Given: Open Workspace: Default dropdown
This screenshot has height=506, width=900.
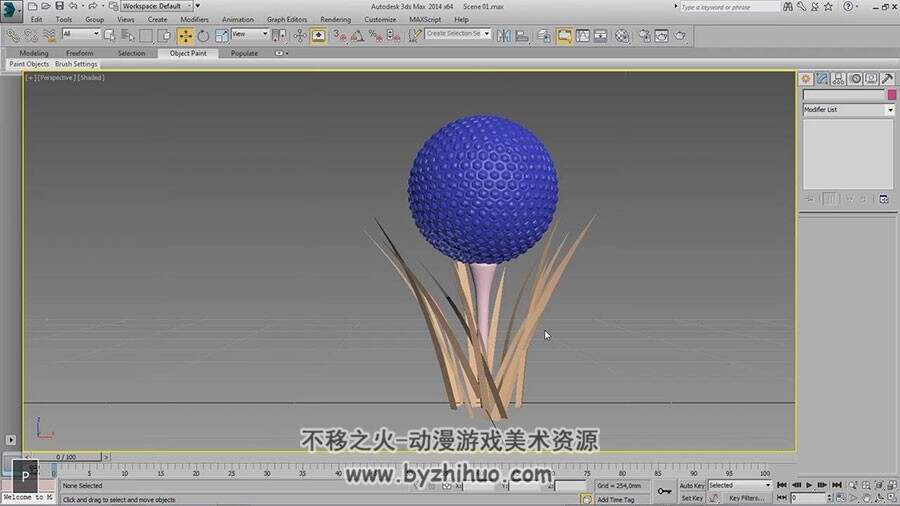Looking at the screenshot, I should pyautogui.click(x=157, y=6).
